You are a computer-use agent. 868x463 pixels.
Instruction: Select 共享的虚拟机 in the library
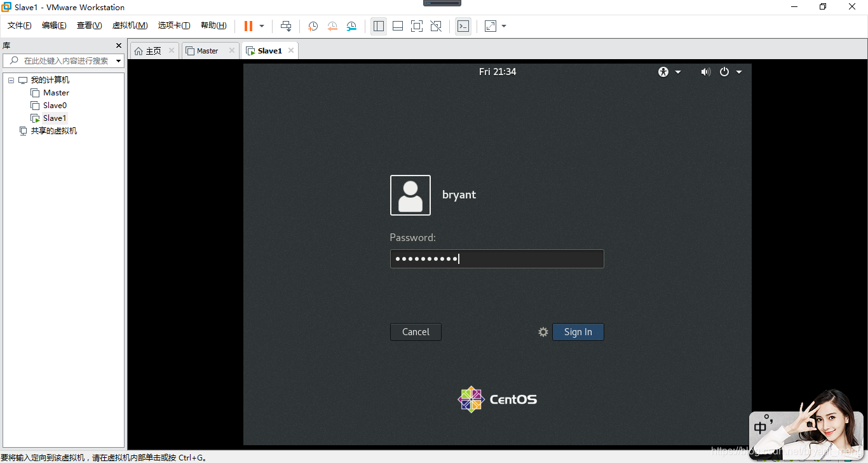(x=54, y=131)
